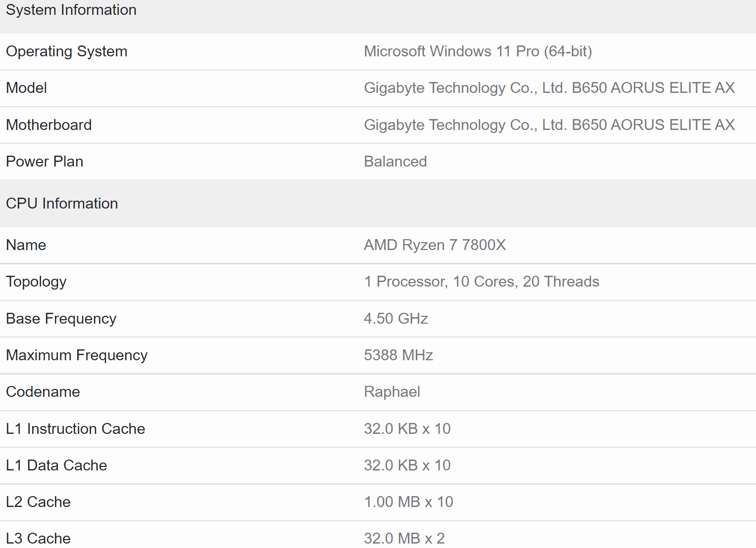Click the CPU Information section header
The width and height of the screenshot is (756, 548).
(62, 204)
